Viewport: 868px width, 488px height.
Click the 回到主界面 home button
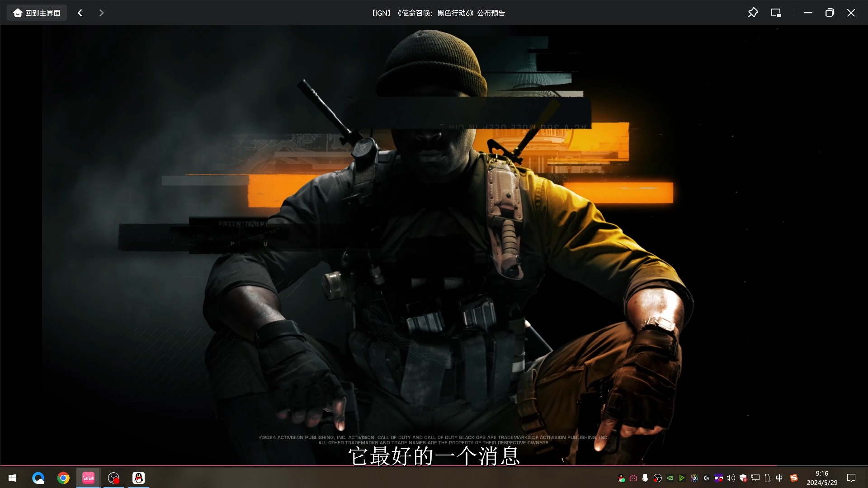tap(37, 13)
